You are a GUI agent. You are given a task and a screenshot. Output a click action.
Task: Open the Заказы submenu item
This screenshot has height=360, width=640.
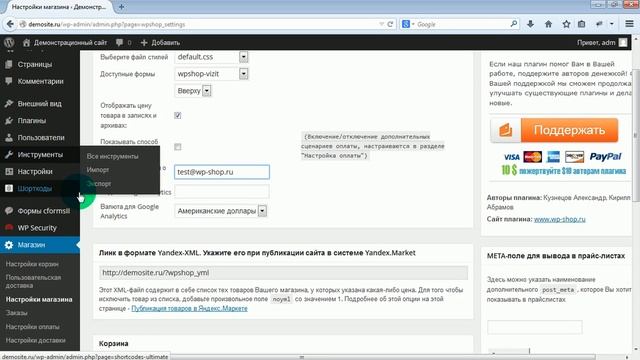tap(16, 313)
